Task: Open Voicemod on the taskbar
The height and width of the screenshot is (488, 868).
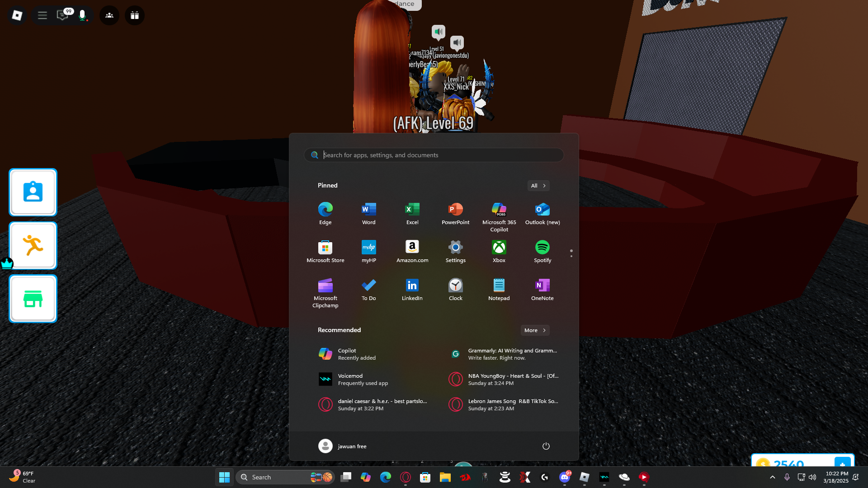Action: [x=604, y=477]
